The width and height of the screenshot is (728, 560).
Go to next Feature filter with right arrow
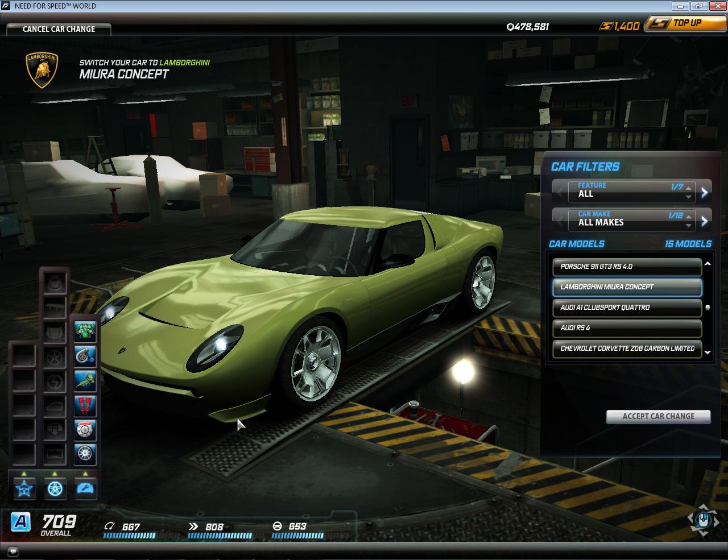click(x=705, y=192)
